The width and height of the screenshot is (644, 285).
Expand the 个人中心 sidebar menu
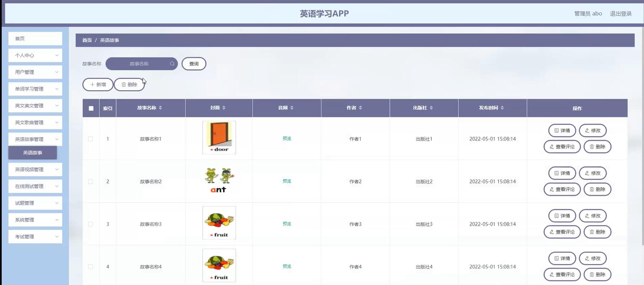(x=35, y=55)
